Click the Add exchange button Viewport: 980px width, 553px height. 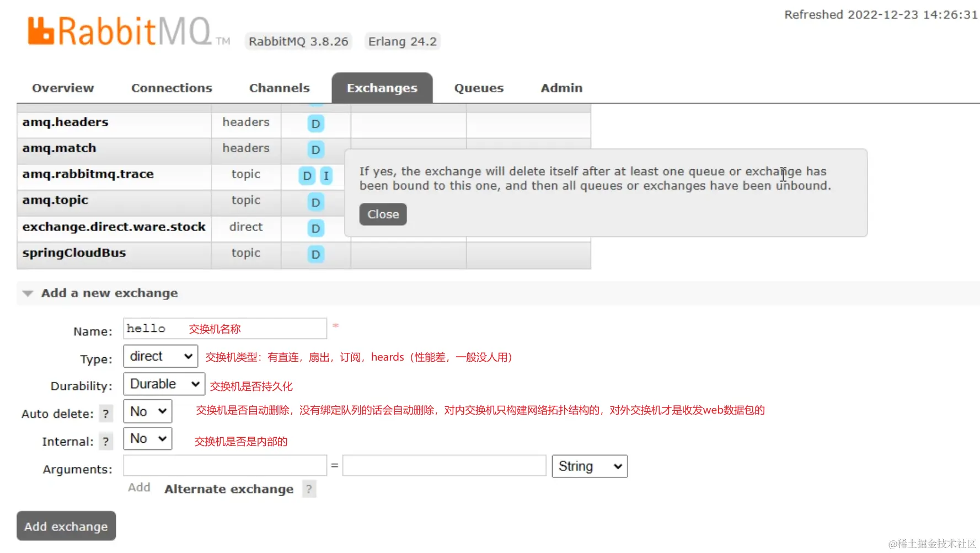(66, 526)
